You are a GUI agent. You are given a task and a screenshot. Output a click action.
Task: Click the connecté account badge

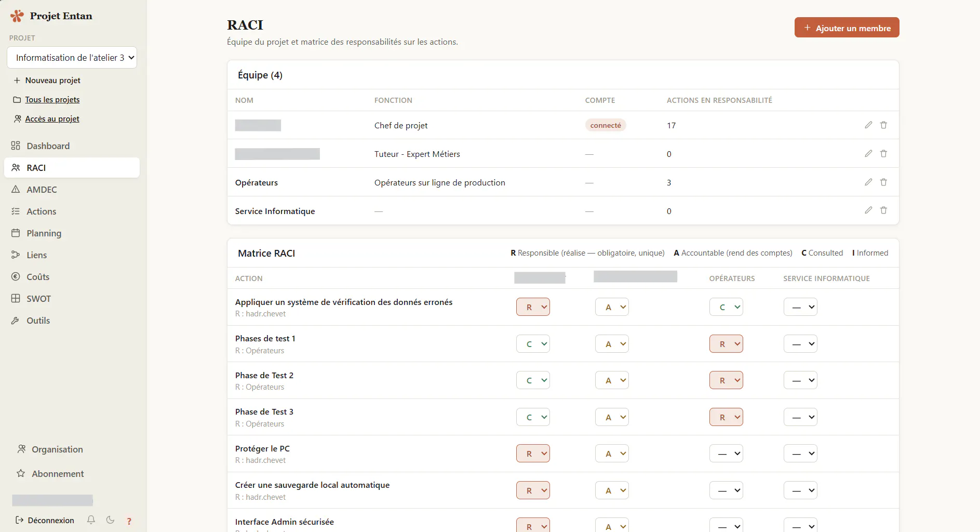[x=606, y=125]
